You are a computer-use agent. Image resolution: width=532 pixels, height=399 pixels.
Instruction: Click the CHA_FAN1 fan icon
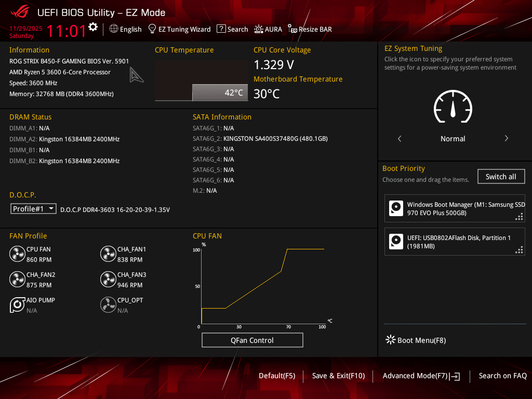108,254
